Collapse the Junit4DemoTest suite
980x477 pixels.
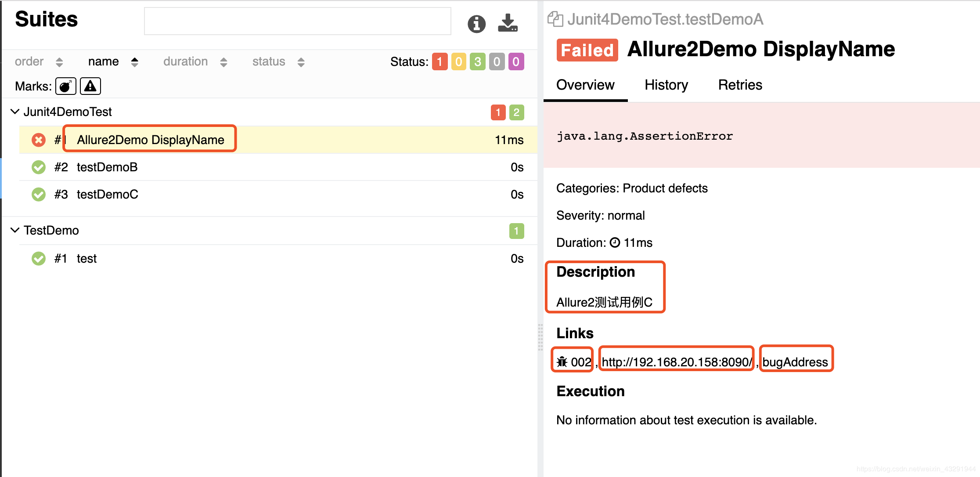pyautogui.click(x=15, y=112)
